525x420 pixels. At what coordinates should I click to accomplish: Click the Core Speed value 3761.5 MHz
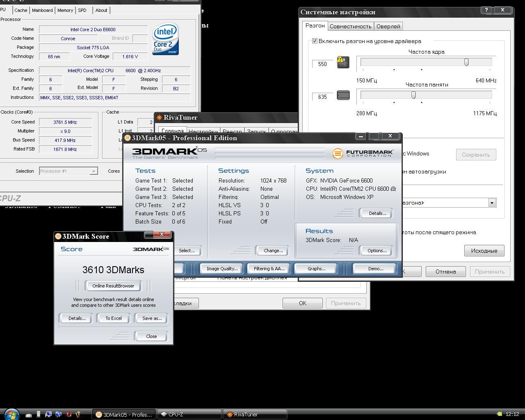tap(65, 122)
